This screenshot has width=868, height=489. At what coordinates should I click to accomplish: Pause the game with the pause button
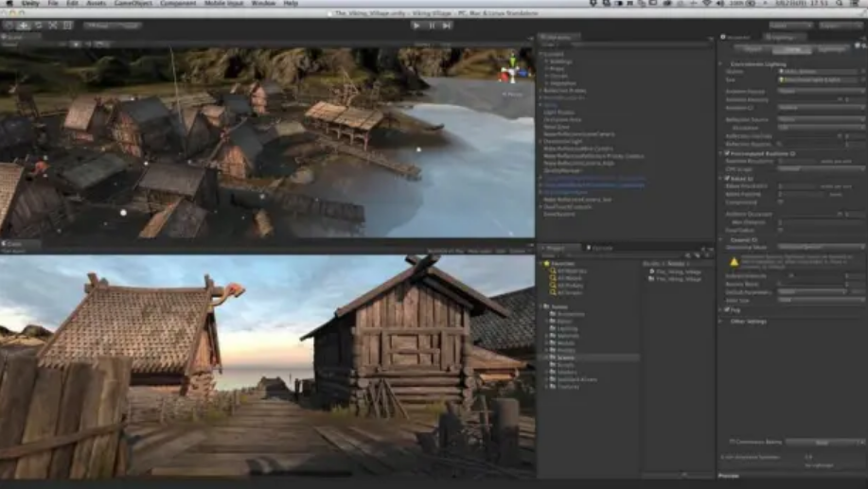pyautogui.click(x=432, y=26)
